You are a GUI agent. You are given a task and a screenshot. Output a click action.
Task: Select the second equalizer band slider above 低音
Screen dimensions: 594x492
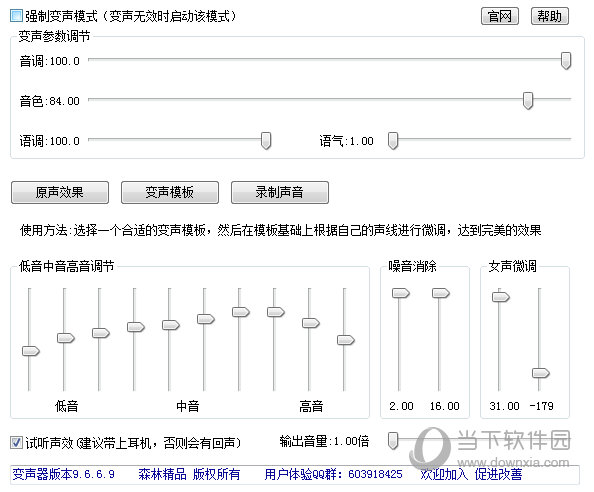pos(66,338)
